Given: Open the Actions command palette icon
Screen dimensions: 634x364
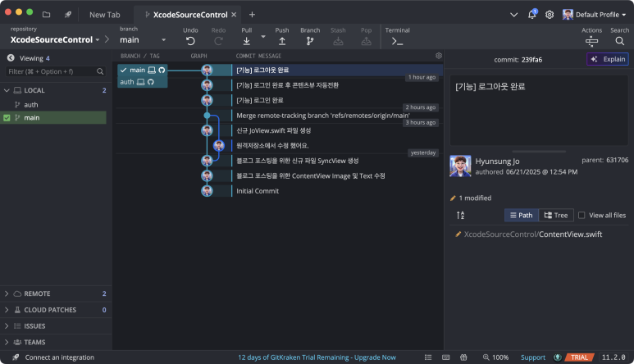Looking at the screenshot, I should coord(591,41).
